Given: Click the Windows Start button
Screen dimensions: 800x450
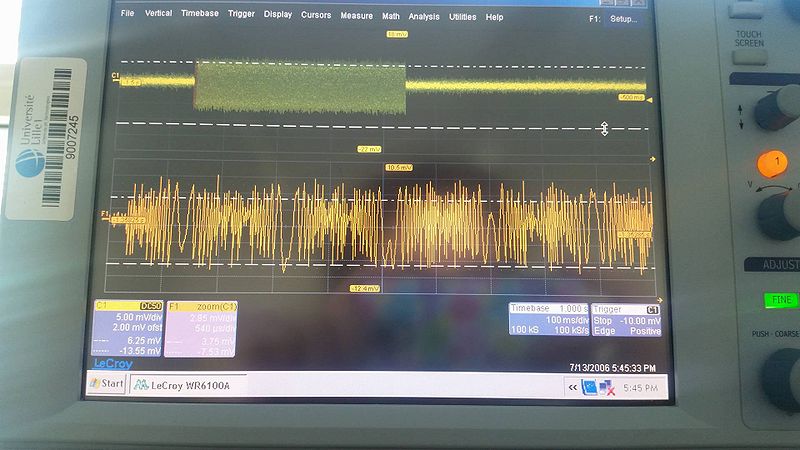Looking at the screenshot, I should [x=106, y=384].
